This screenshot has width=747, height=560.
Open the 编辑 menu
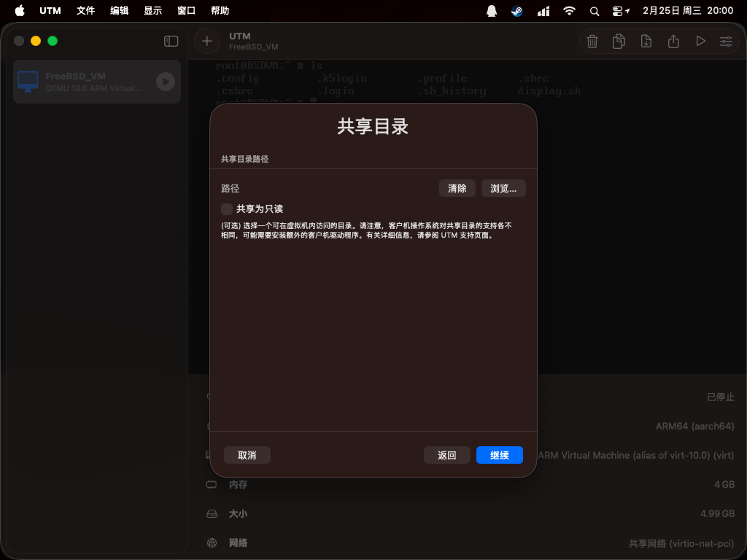(x=119, y=10)
